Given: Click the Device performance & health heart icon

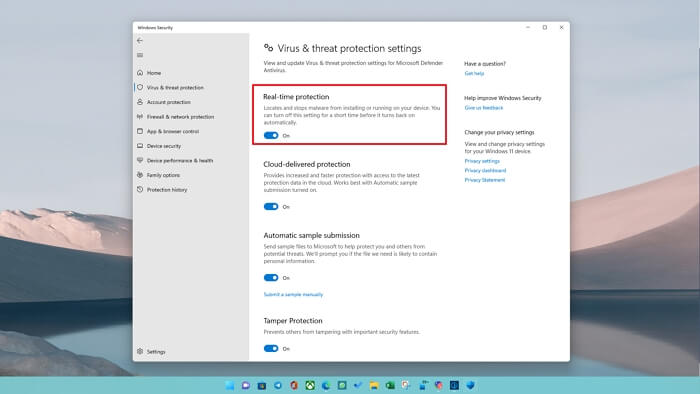Looking at the screenshot, I should point(140,160).
